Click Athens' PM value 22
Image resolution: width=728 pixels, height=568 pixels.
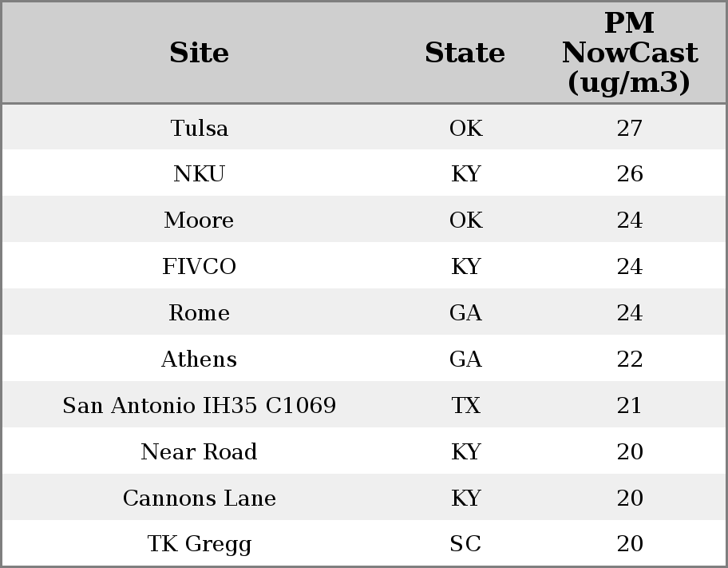(630, 359)
